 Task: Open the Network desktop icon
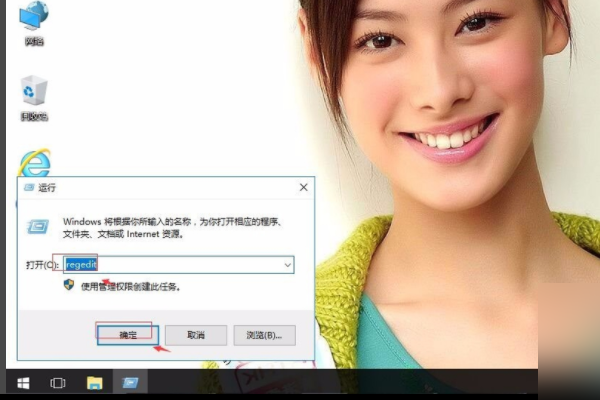click(34, 23)
